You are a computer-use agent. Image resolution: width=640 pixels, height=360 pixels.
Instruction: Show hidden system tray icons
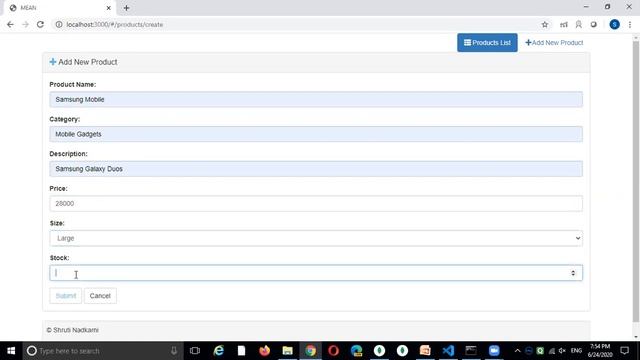coord(517,351)
